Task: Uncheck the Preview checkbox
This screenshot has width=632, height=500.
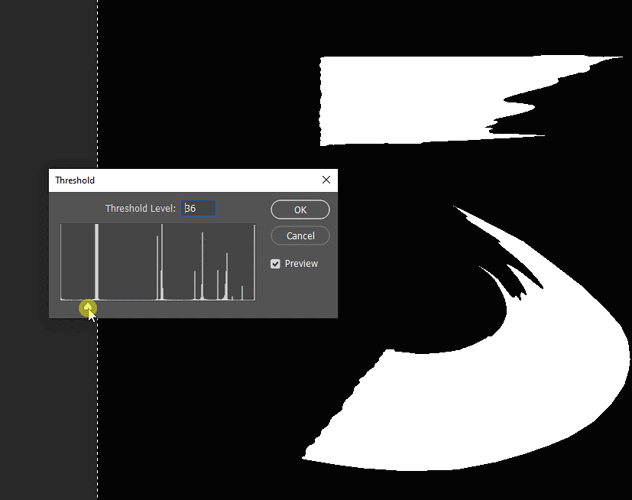Action: 275,264
